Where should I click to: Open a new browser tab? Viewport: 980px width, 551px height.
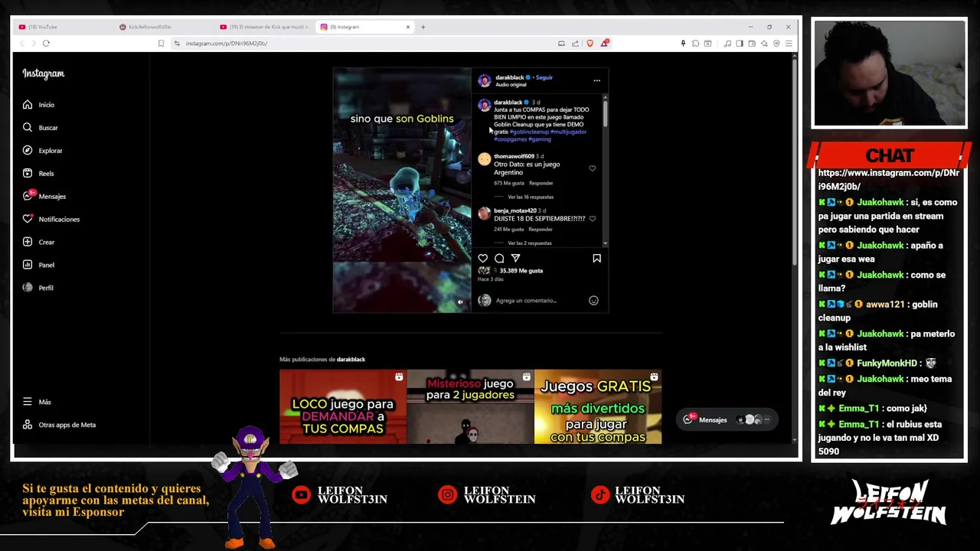click(x=423, y=27)
